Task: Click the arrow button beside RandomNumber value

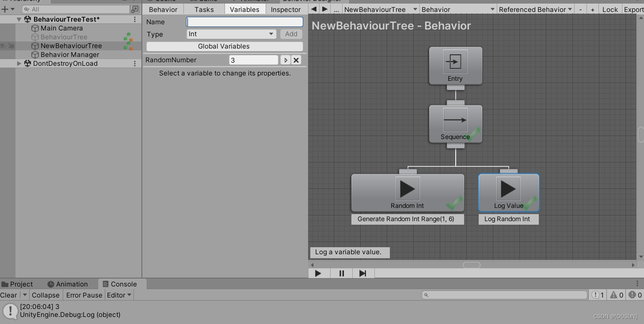Action: 286,60
